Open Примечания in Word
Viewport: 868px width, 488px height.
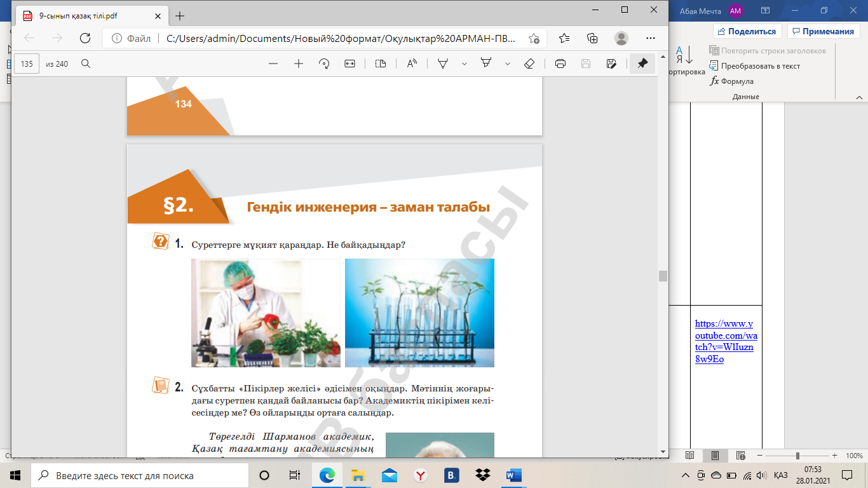[823, 31]
